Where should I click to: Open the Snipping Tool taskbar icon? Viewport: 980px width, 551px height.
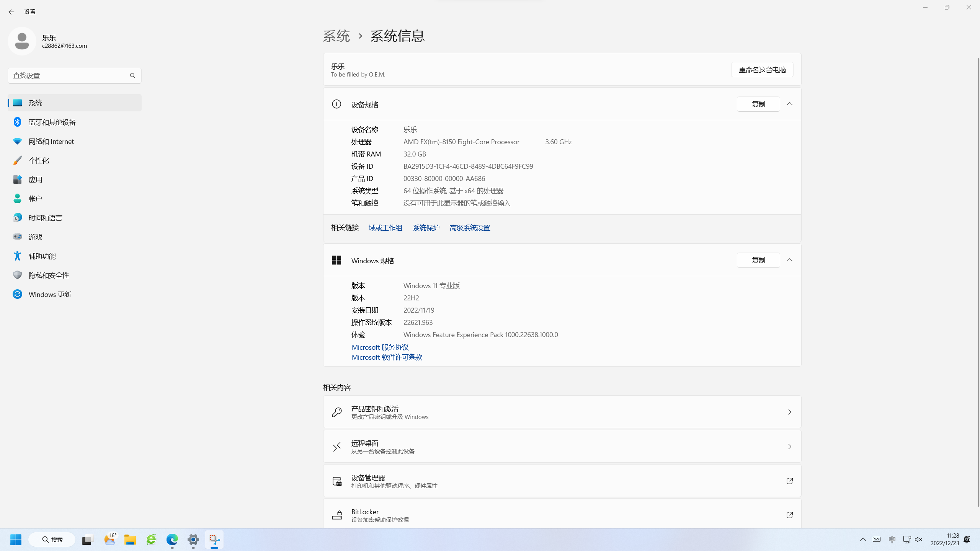pos(214,540)
